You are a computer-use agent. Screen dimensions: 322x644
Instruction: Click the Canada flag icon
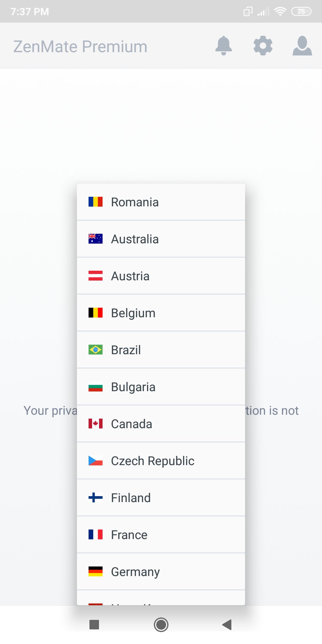point(95,424)
